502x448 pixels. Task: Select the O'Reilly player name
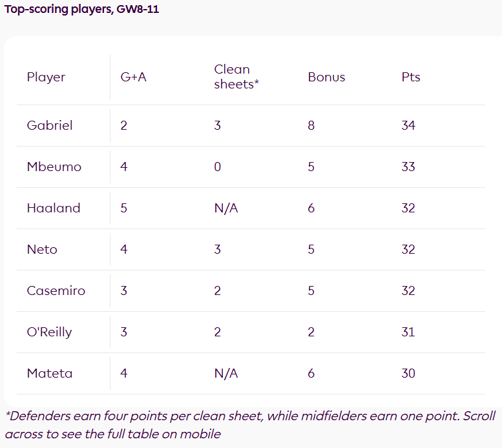49,332
